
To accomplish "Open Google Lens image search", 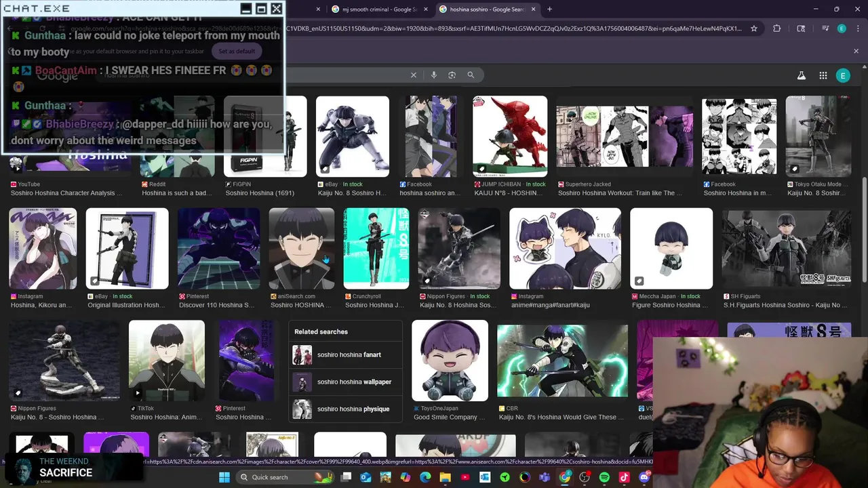I will point(452,75).
